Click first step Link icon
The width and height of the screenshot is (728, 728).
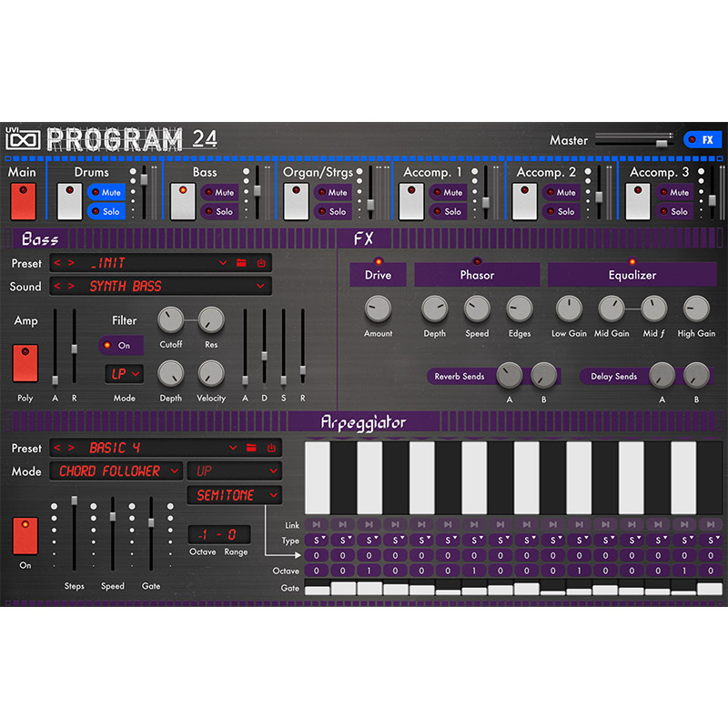pyautogui.click(x=317, y=525)
